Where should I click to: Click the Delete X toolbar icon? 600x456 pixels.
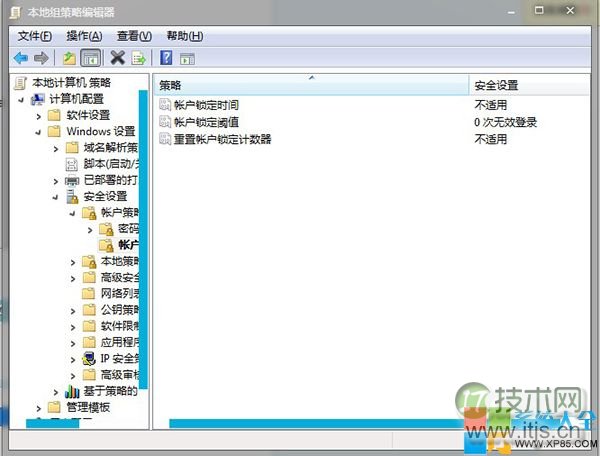(117, 58)
